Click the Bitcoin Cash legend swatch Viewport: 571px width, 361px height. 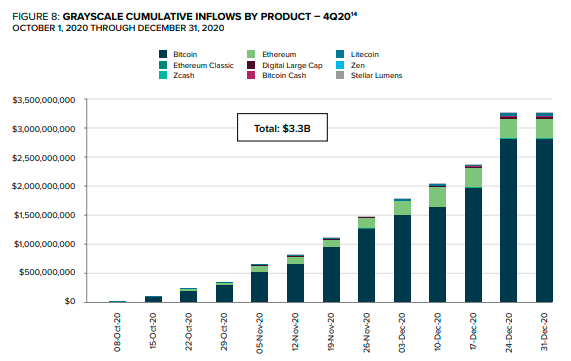(251, 75)
